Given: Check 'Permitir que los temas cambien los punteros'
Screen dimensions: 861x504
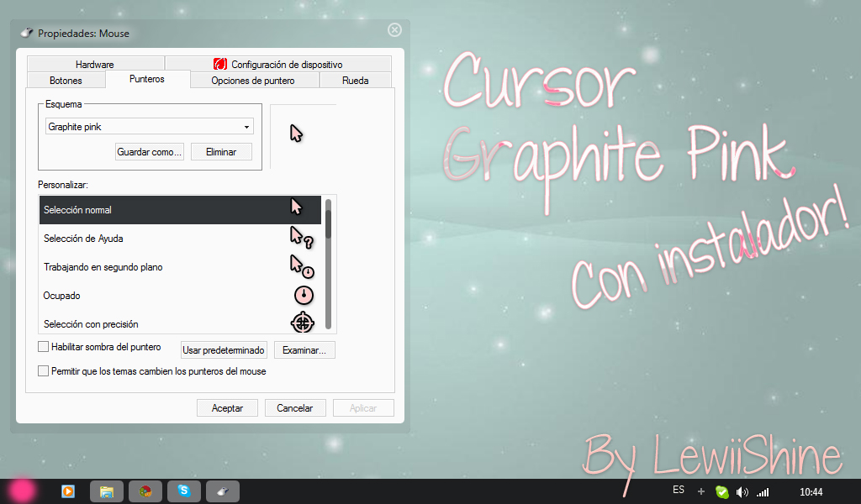Looking at the screenshot, I should (43, 370).
